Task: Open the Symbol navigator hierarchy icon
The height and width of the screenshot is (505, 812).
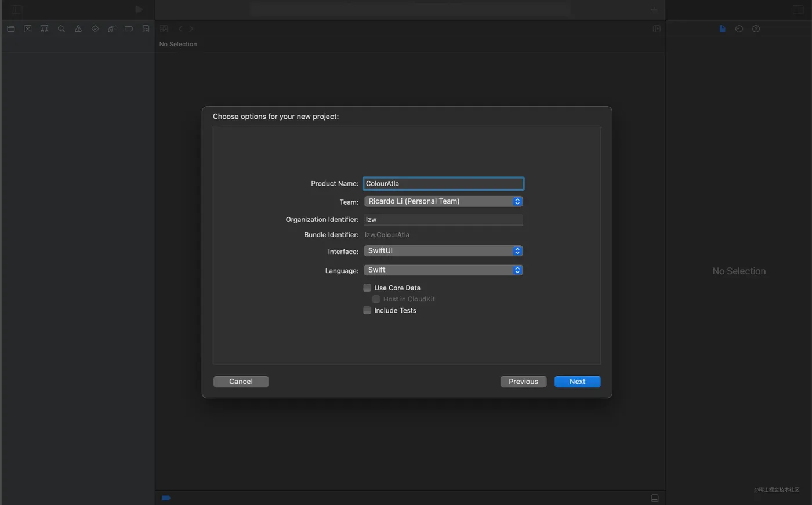Action: point(44,28)
